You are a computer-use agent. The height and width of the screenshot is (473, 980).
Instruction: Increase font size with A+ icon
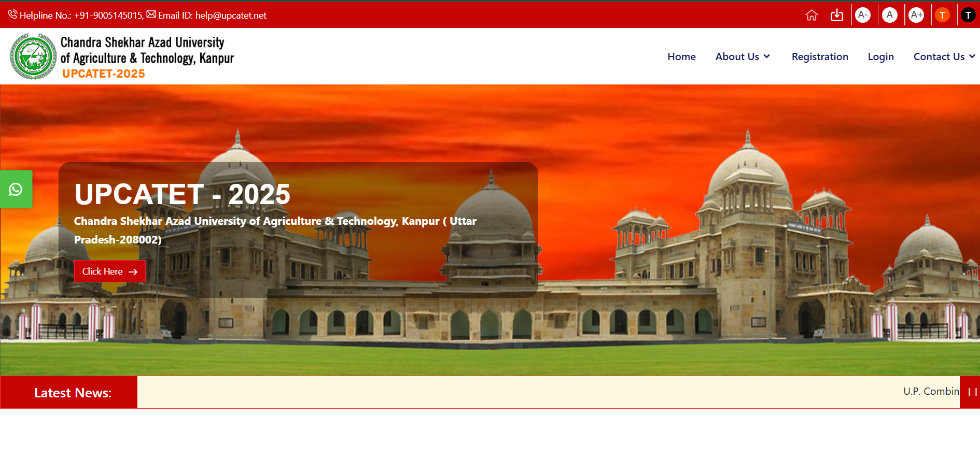point(917,15)
